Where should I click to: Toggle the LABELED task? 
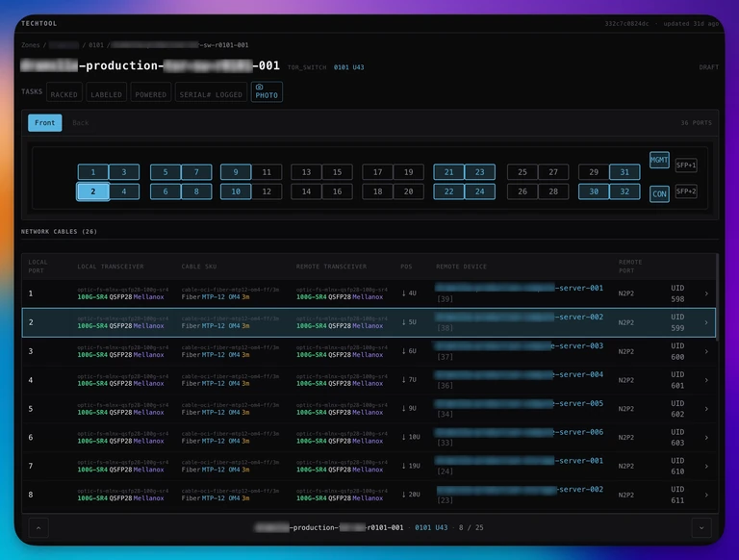106,92
